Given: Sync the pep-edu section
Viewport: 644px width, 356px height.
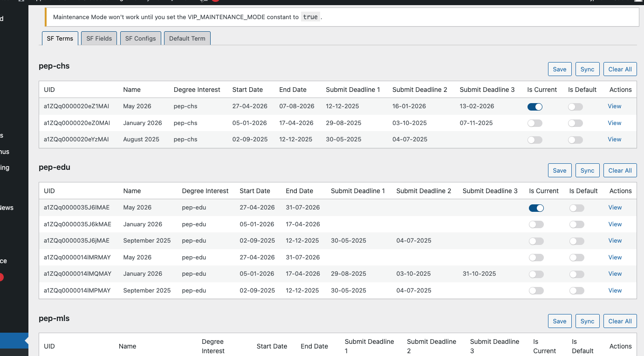Looking at the screenshot, I should (587, 170).
